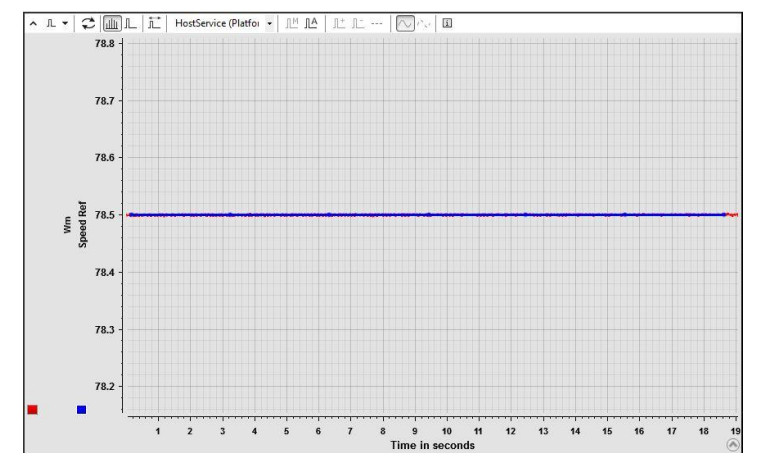Image resolution: width=773 pixels, height=460 pixels.
Task: Select the single pulse plot icon
Action: coord(128,20)
